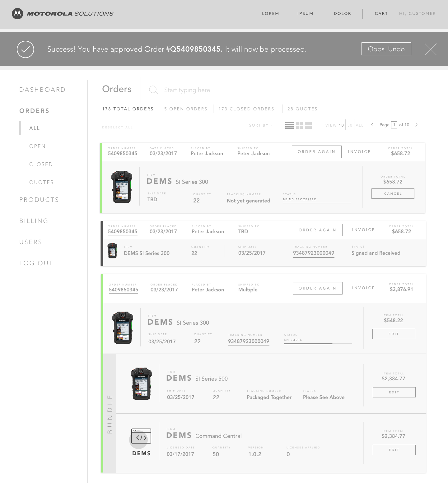Cancel the Being Processed order
The image size is (448, 487).
click(393, 193)
